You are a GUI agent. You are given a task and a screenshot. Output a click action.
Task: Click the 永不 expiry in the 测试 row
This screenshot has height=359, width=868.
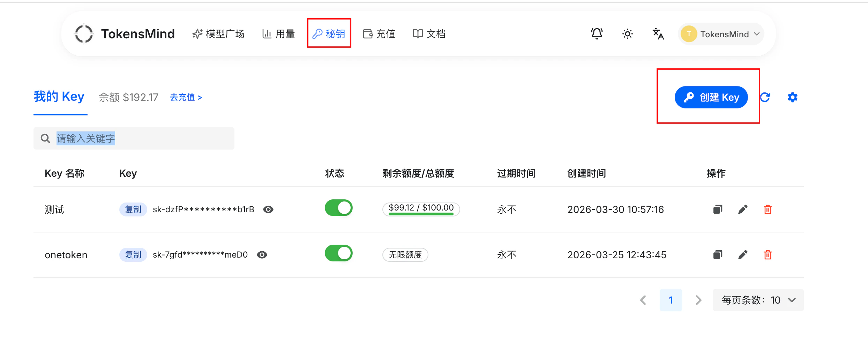507,209
